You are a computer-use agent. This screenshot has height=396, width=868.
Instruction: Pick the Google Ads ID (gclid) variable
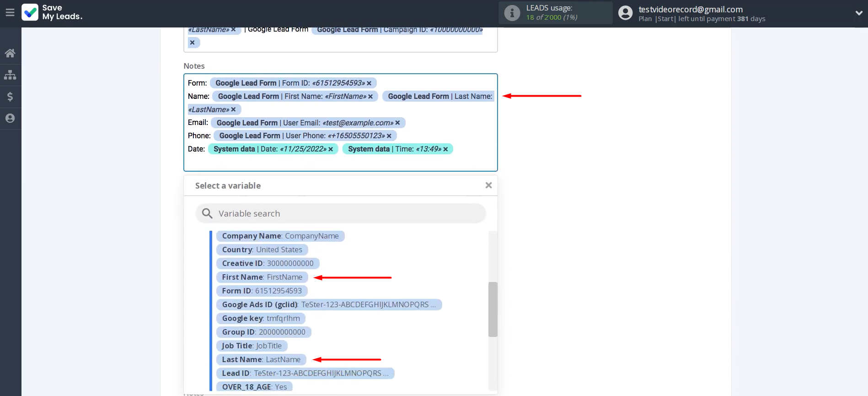click(328, 305)
